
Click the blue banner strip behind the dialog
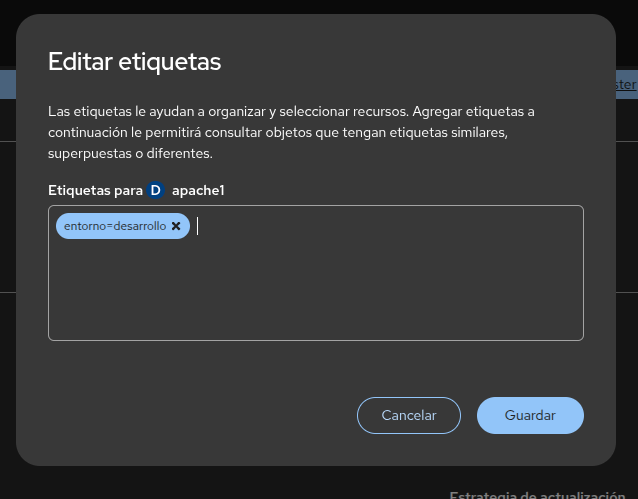click(x=7, y=84)
